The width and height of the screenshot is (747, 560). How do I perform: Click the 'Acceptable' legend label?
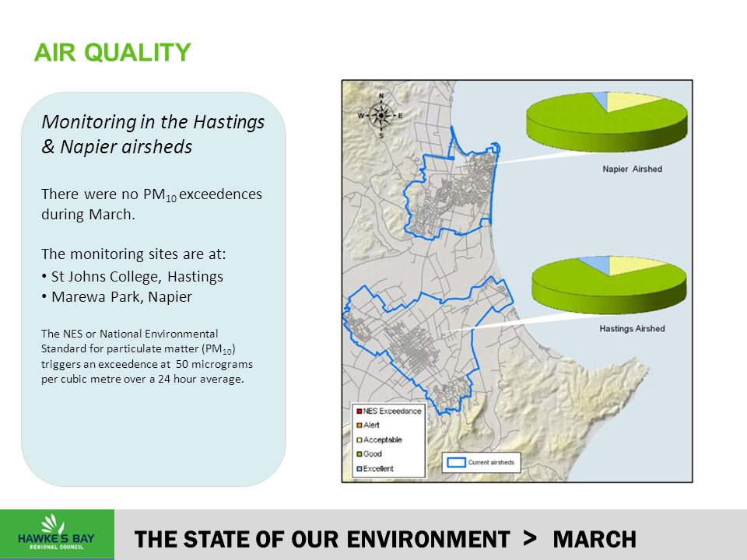[x=383, y=440]
